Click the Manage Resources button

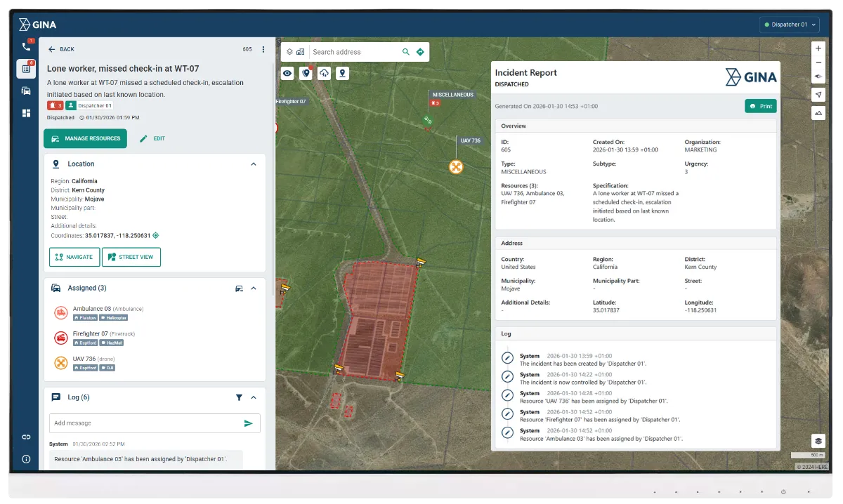coord(85,138)
